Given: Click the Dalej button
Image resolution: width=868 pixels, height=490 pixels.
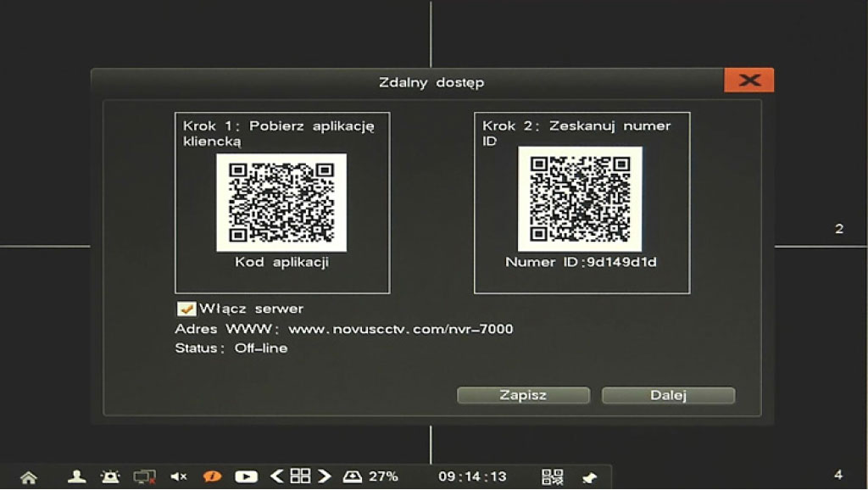Looking at the screenshot, I should click(x=668, y=395).
